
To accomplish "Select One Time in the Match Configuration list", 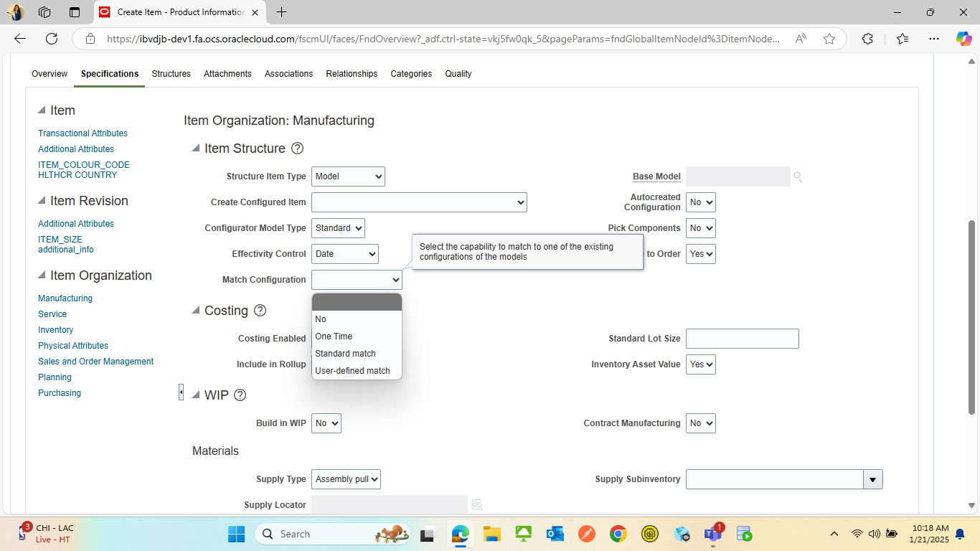I will click(x=334, y=336).
